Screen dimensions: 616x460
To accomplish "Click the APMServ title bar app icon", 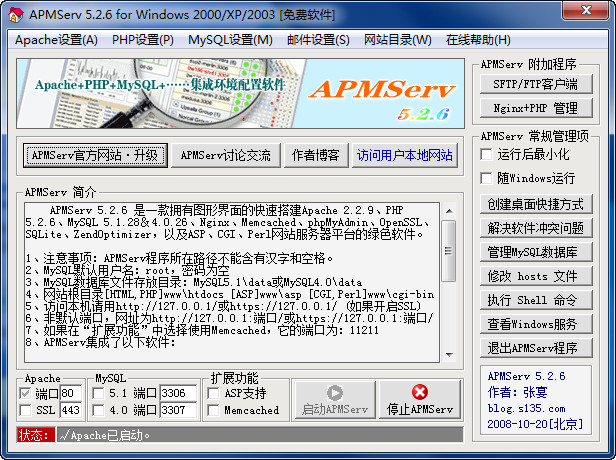I will [x=13, y=13].
